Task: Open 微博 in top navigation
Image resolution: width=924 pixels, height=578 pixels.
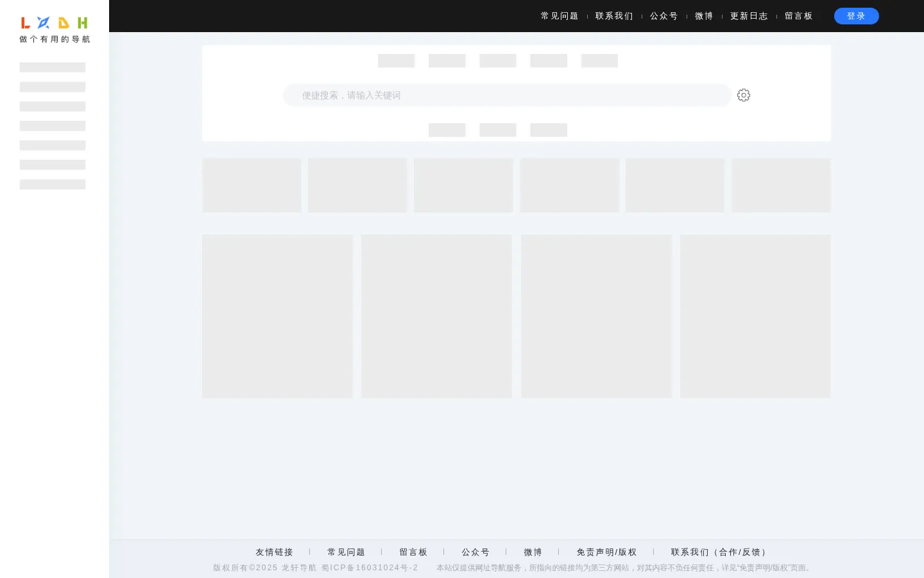Action: click(704, 16)
